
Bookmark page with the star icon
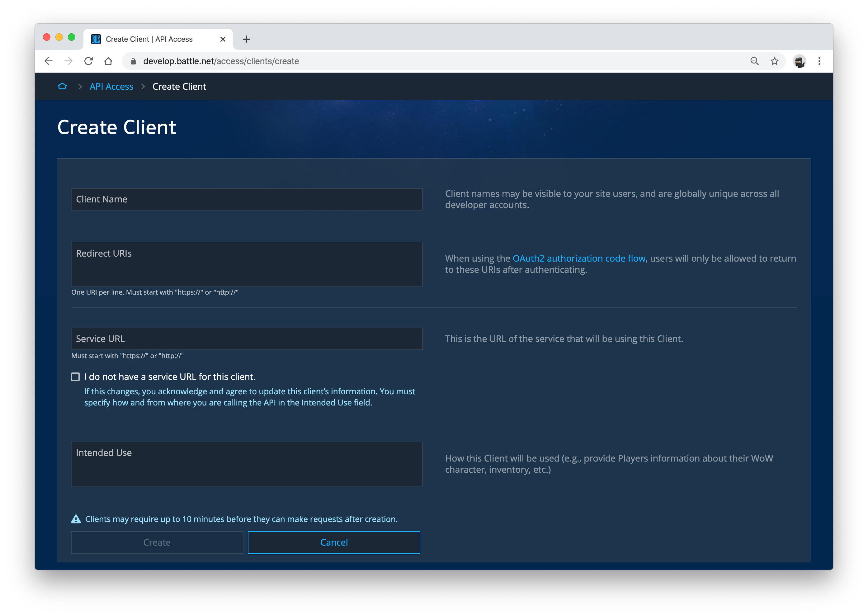tap(774, 61)
